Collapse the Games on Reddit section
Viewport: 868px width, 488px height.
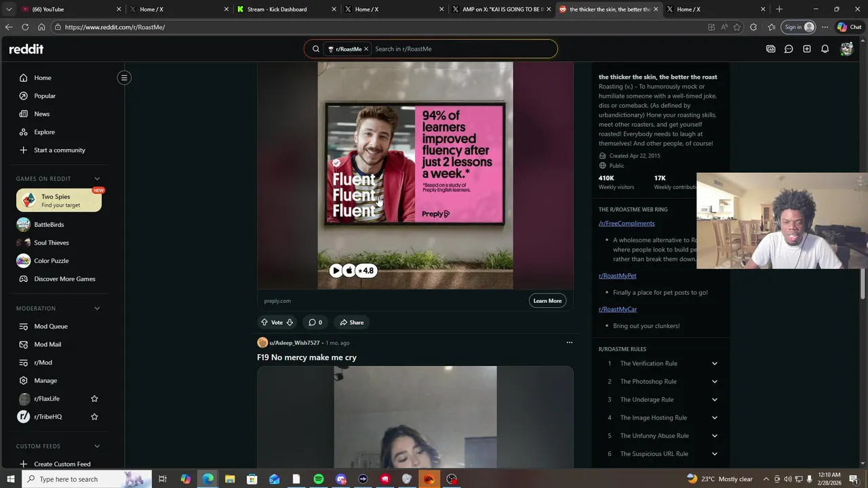tap(97, 179)
